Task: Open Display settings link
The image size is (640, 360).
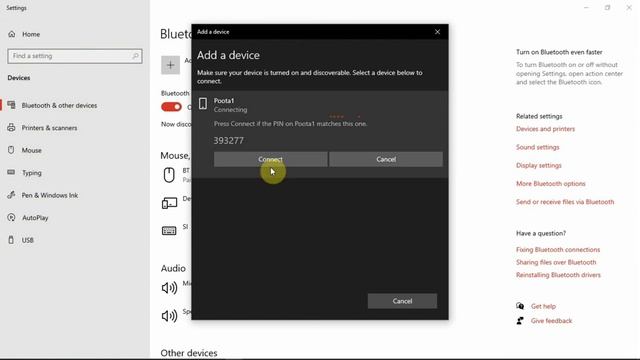Action: pos(539,165)
